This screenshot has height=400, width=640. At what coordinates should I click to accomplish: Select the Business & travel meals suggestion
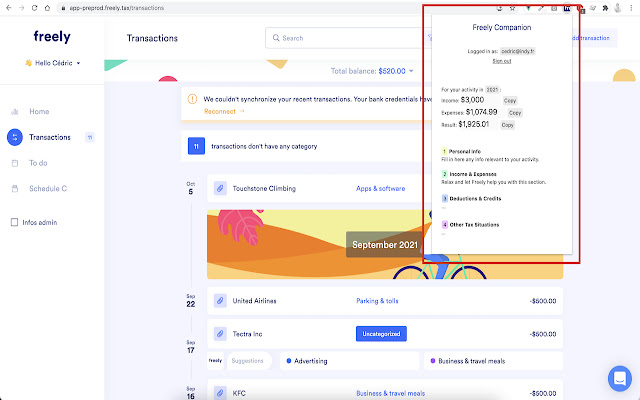(493, 361)
